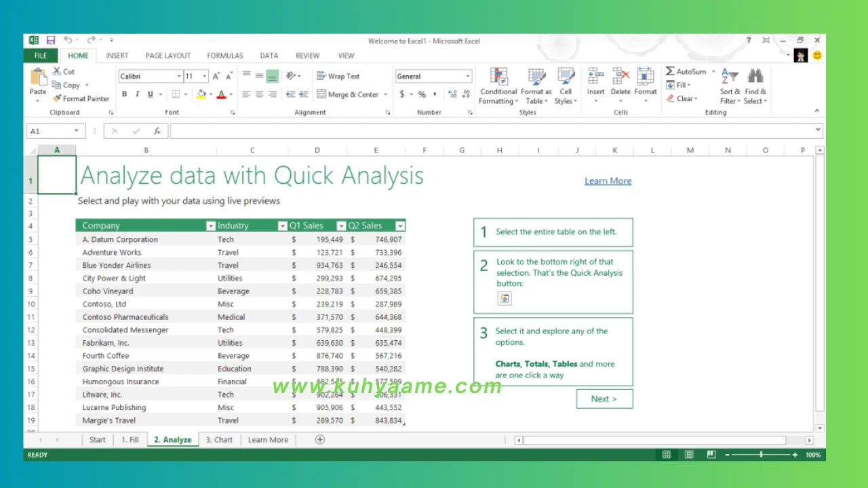This screenshot has height=488, width=868.
Task: Click Decrease Decimal icon
Action: click(x=467, y=94)
